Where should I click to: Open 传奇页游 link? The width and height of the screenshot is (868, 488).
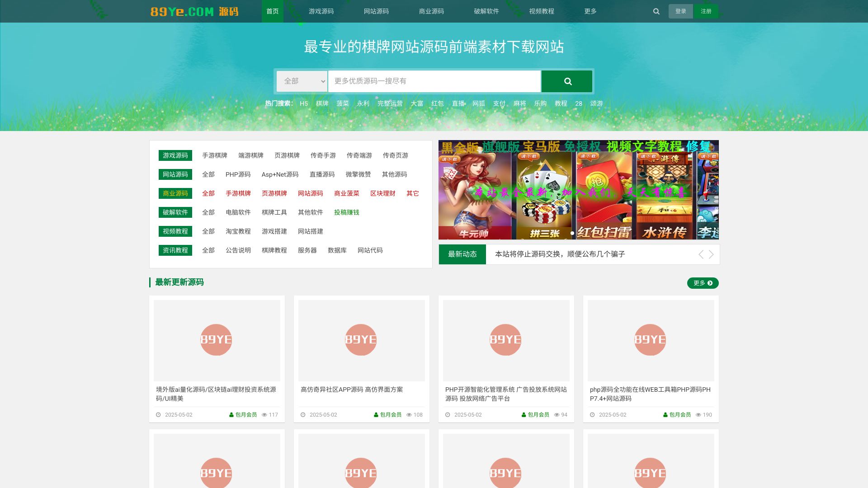pos(396,155)
